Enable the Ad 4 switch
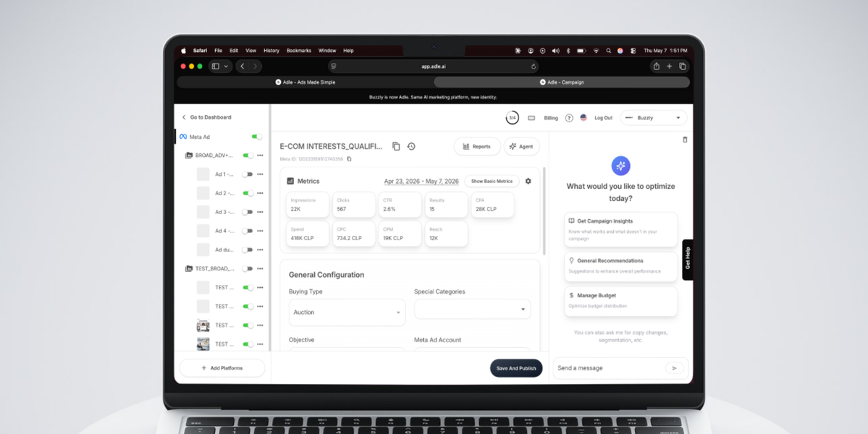 point(248,231)
